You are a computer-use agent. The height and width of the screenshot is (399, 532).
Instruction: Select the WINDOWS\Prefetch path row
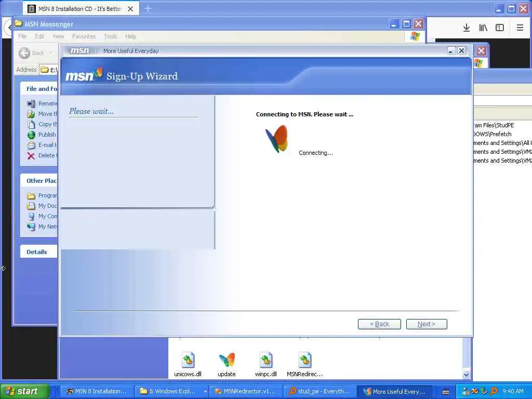[493, 134]
